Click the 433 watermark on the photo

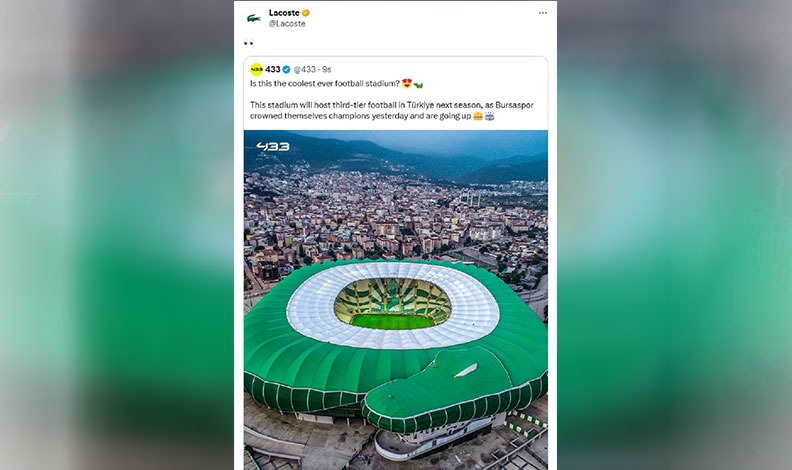pos(272,146)
